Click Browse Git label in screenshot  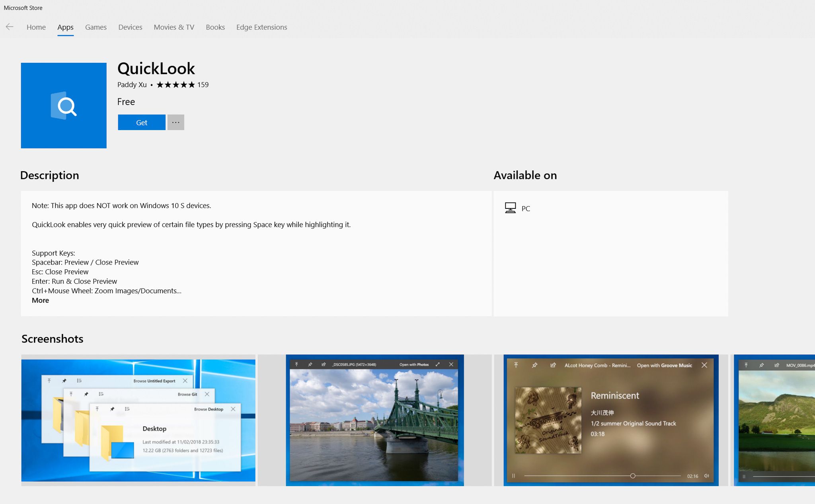tap(187, 394)
